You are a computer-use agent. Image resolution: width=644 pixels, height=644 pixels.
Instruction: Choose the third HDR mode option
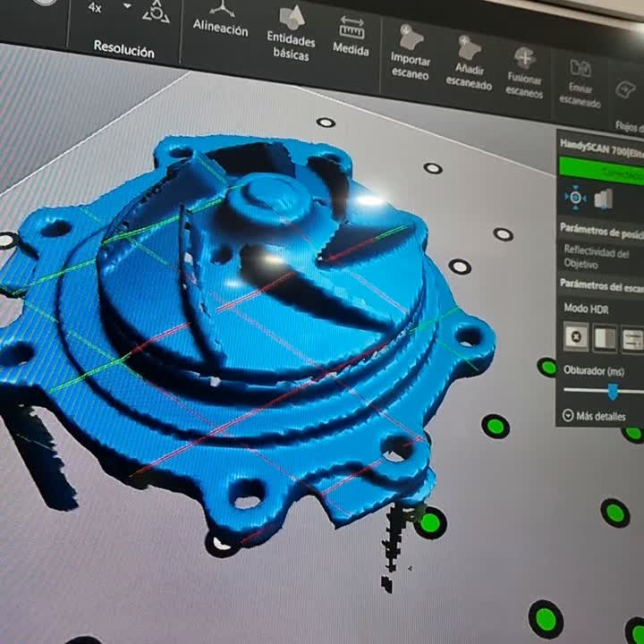pyautogui.click(x=632, y=339)
